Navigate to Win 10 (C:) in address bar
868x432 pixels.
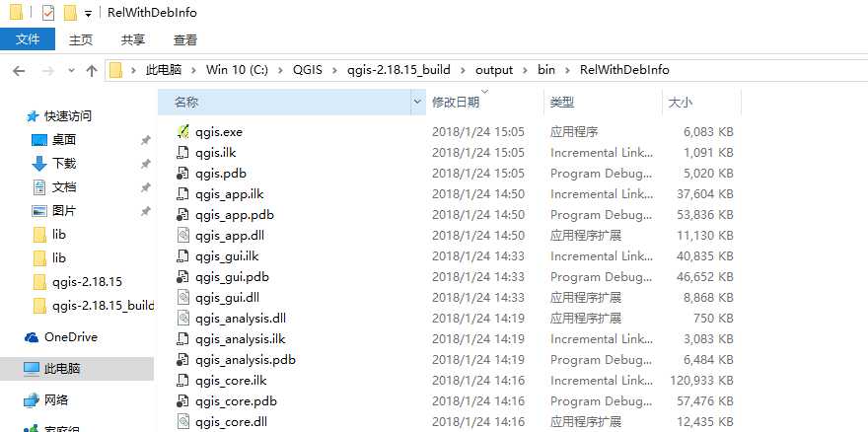coord(237,70)
